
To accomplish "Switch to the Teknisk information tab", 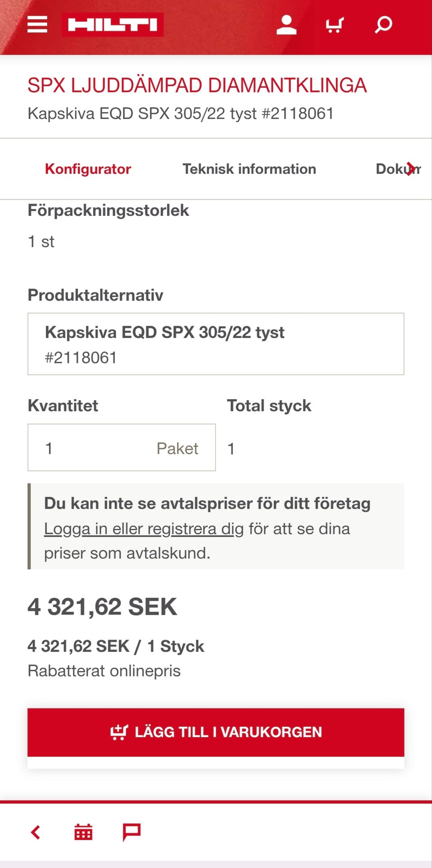I will pos(248,168).
